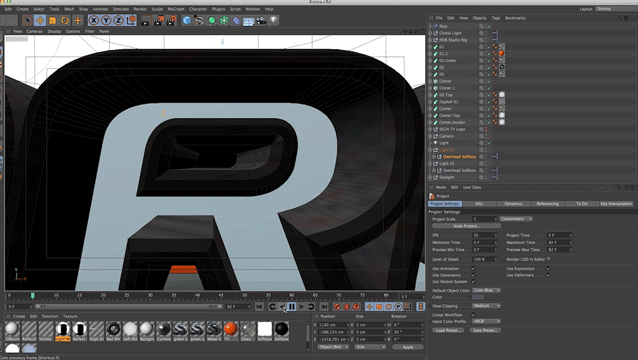
Task: Open Input Color Profile sRGB dropdown
Action: coord(486,321)
